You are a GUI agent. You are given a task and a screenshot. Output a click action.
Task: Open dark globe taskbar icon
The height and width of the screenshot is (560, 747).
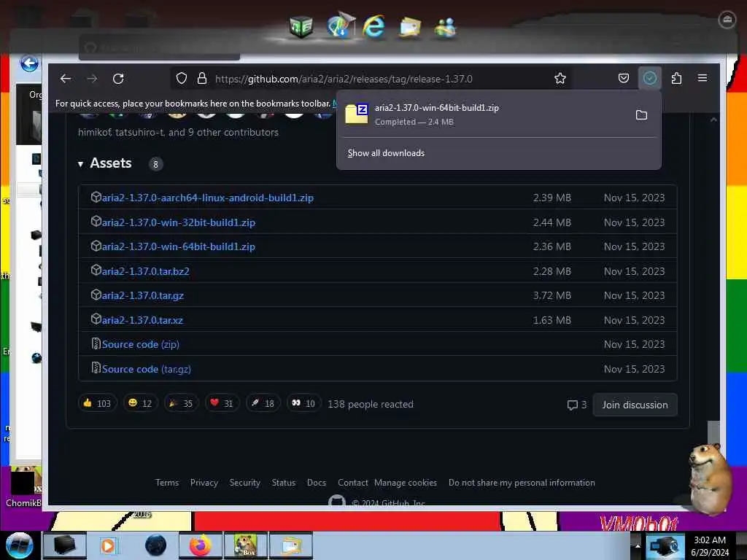155,545
